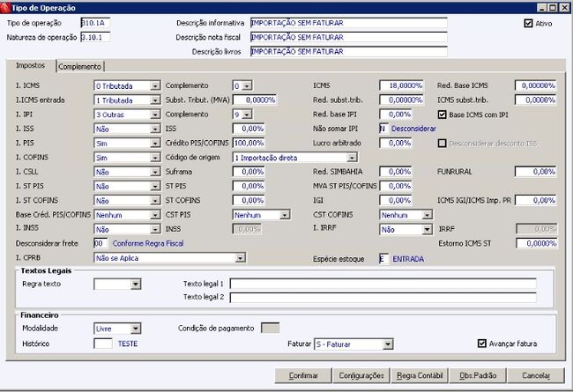573x392 pixels.
Task: Click the ST COFINS percentage field
Action: [249, 200]
